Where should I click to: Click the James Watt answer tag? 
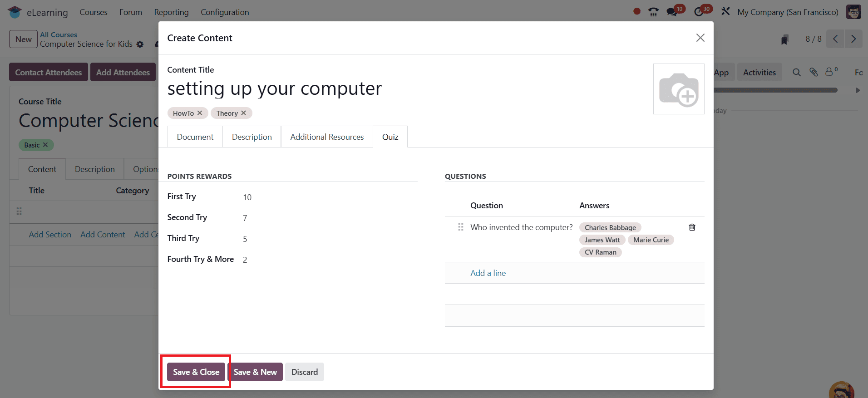pos(602,240)
